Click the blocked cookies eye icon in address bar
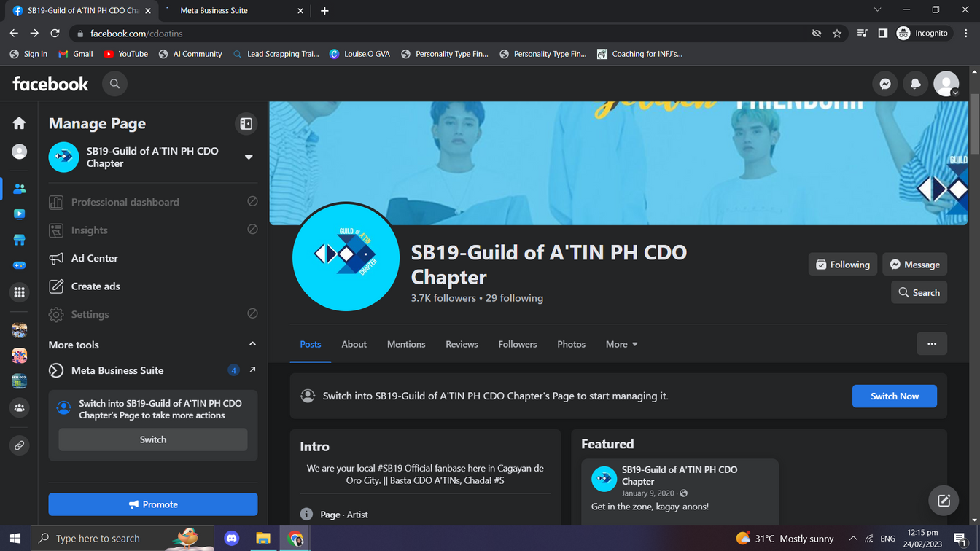This screenshot has height=551, width=980. coord(817,34)
